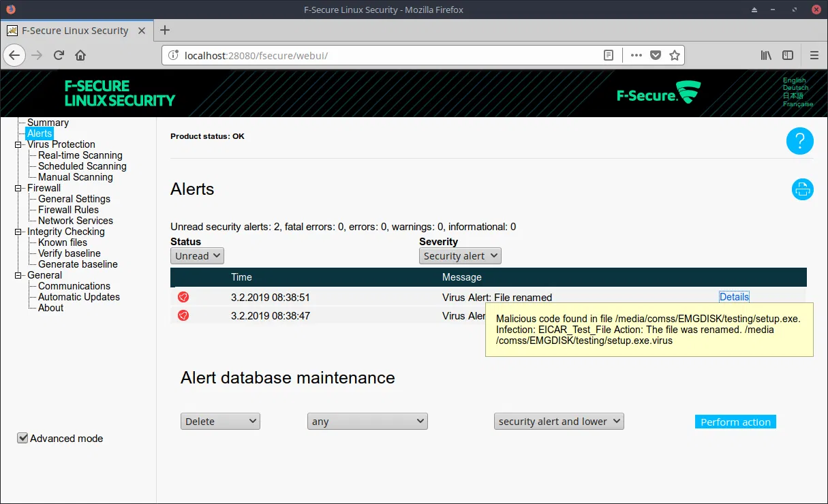Click the red alert icon for 08:38:47
This screenshot has width=828, height=504.
pos(183,315)
